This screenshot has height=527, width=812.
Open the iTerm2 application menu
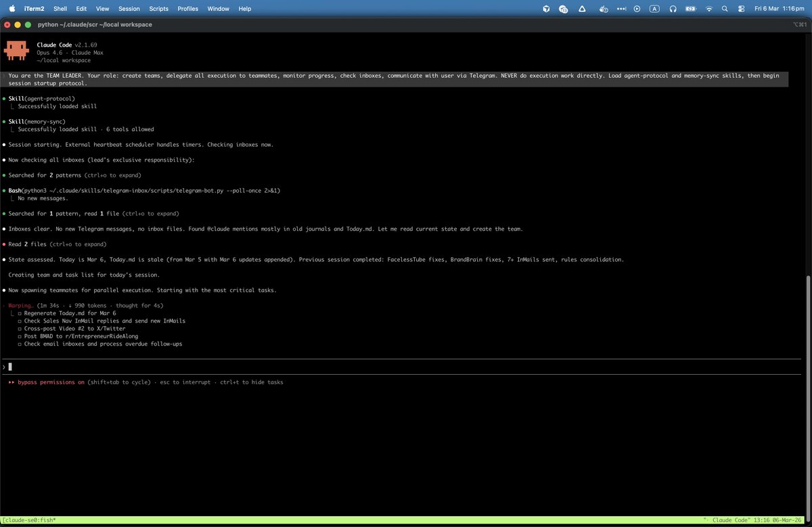tap(35, 9)
